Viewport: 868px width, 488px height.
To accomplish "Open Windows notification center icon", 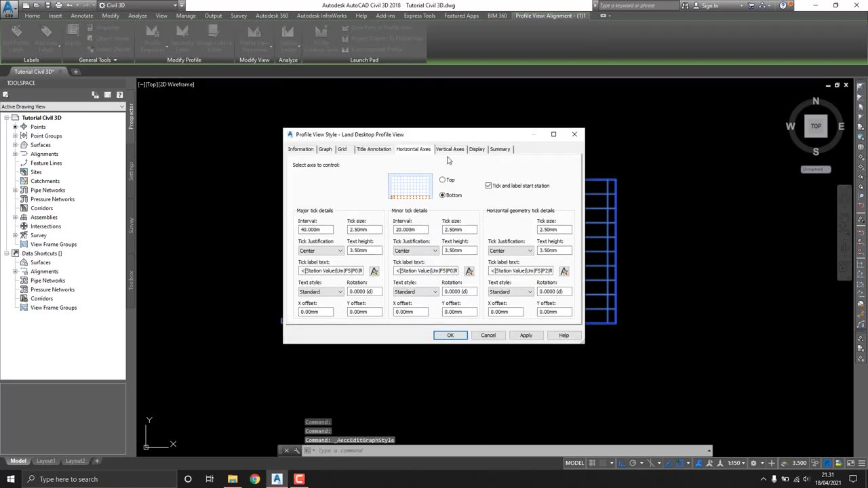I will coord(854,479).
